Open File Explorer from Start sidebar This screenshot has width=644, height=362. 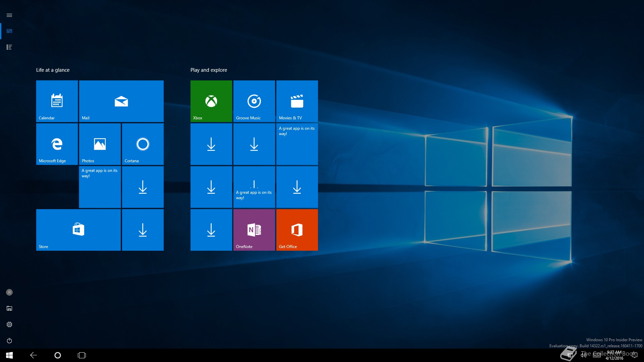tap(9, 308)
